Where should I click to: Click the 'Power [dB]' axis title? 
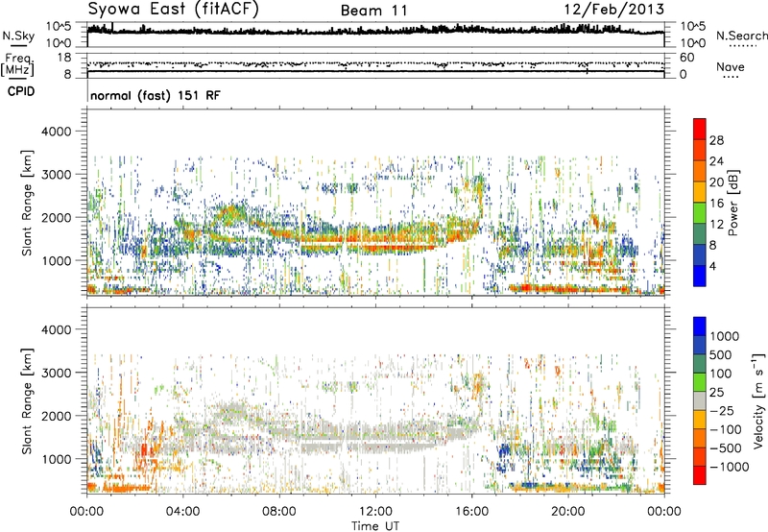tap(733, 203)
